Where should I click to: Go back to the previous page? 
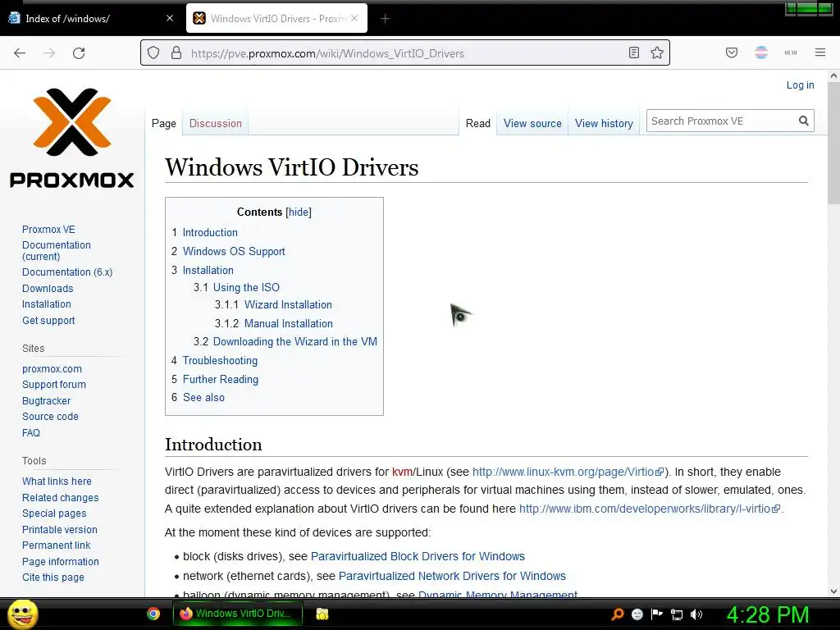point(20,53)
